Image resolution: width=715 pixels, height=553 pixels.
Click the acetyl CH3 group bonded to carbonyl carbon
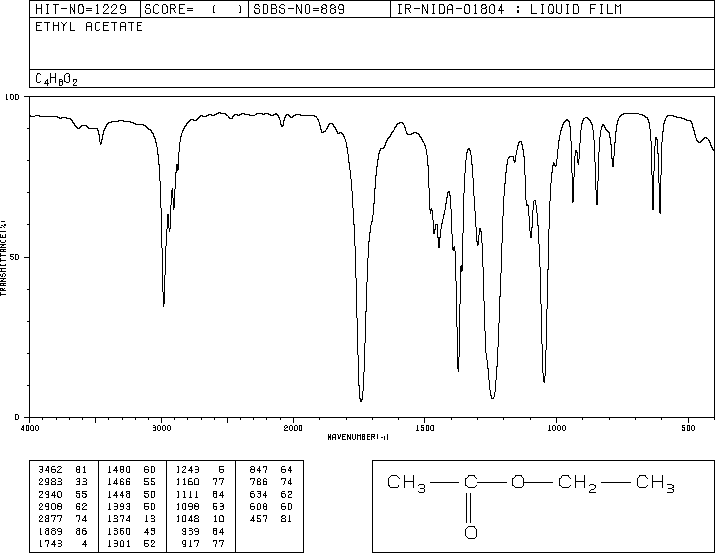click(x=406, y=483)
